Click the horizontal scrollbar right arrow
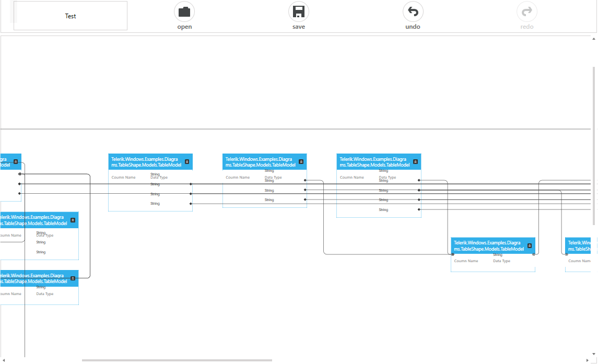This screenshot has height=364, width=598. (588, 360)
